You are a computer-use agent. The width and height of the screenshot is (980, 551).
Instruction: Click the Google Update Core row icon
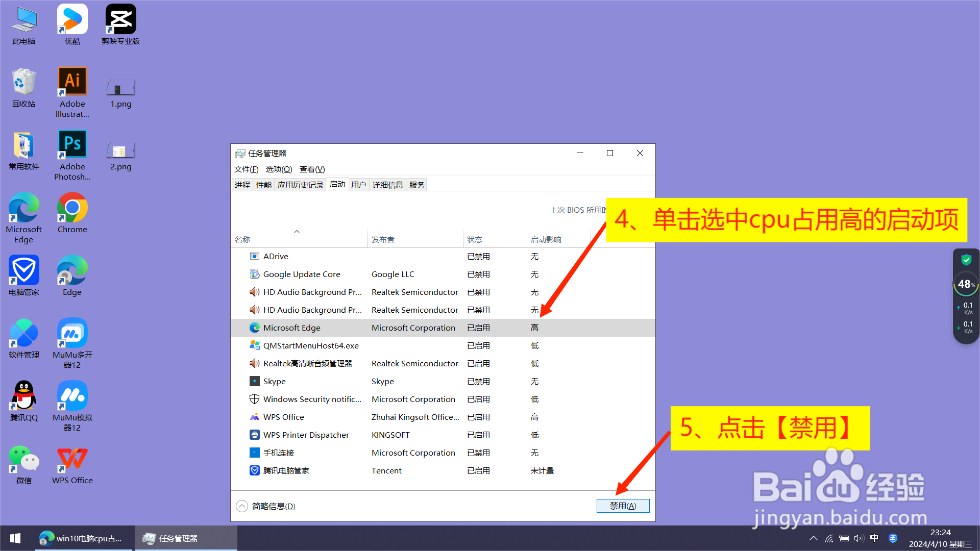(x=254, y=274)
